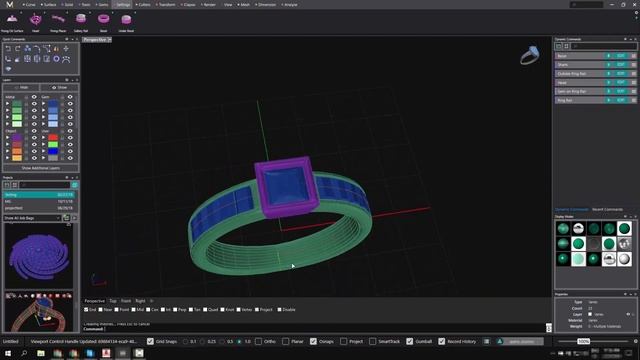The height and width of the screenshot is (360, 640).
Task: Select the first shaded display mode sphere
Action: click(563, 229)
